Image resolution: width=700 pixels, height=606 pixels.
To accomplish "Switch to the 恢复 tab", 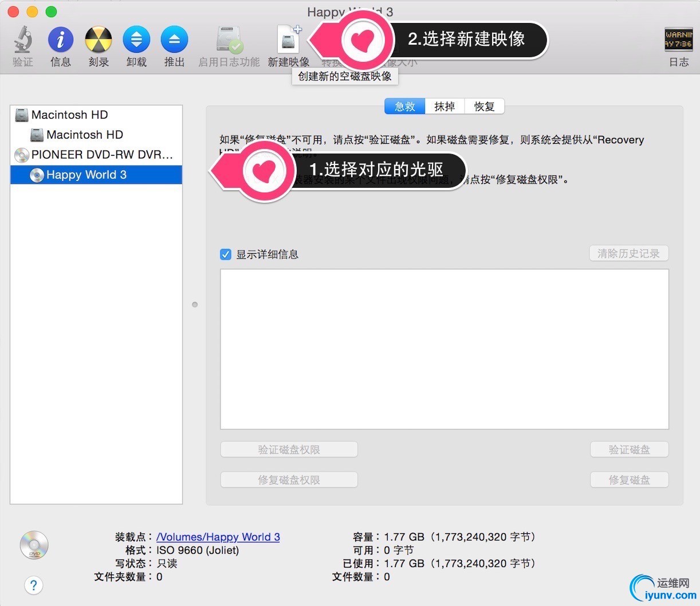I will point(484,107).
